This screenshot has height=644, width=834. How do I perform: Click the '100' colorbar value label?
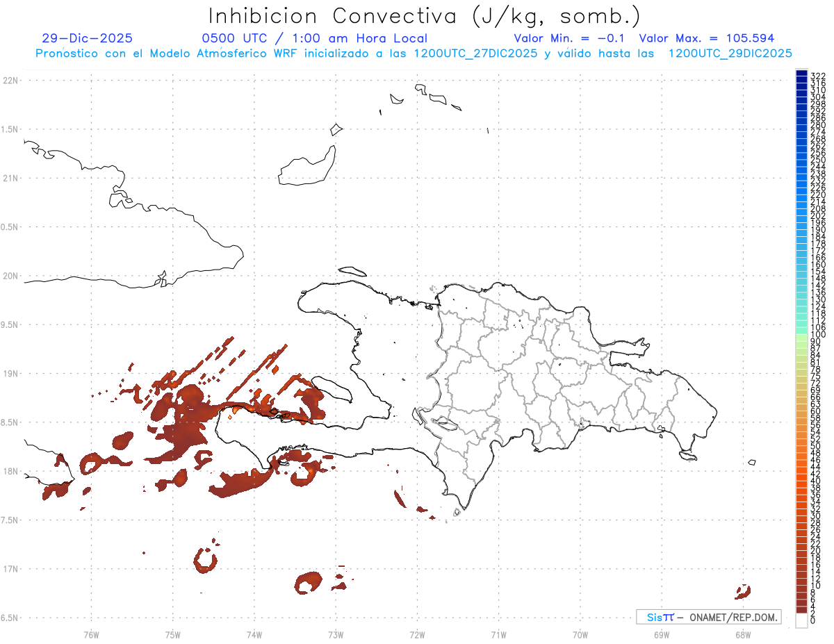pyautogui.click(x=818, y=335)
